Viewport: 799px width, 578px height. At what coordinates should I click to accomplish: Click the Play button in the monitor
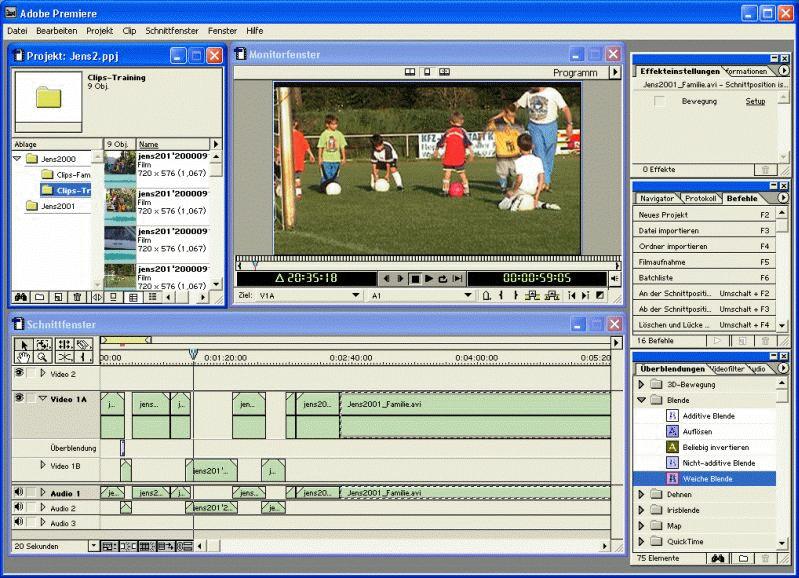point(429,279)
